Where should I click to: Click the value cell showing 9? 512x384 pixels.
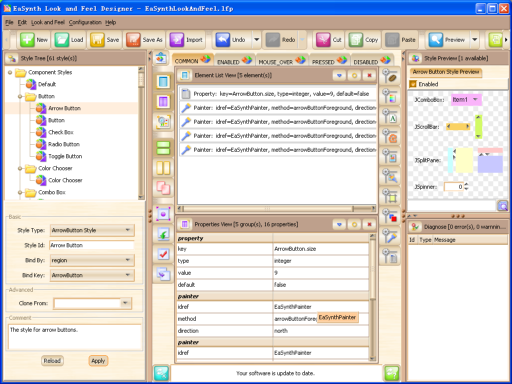(x=321, y=273)
